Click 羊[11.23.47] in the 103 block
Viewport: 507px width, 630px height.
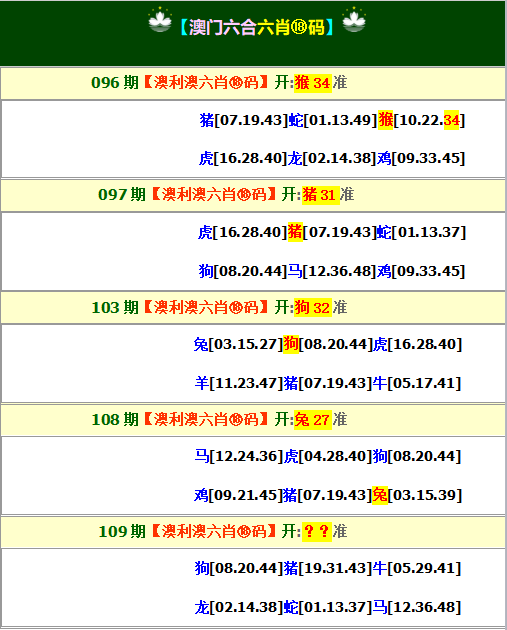(239, 383)
